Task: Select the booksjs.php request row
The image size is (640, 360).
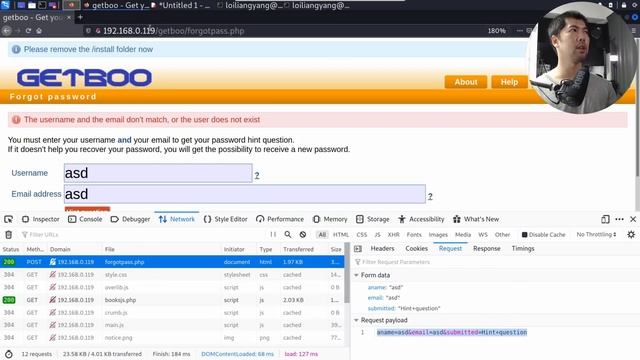Action: pos(172,300)
